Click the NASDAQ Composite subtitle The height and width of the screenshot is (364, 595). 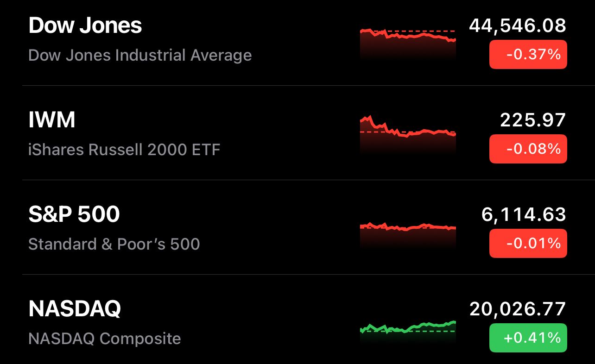[x=105, y=339]
